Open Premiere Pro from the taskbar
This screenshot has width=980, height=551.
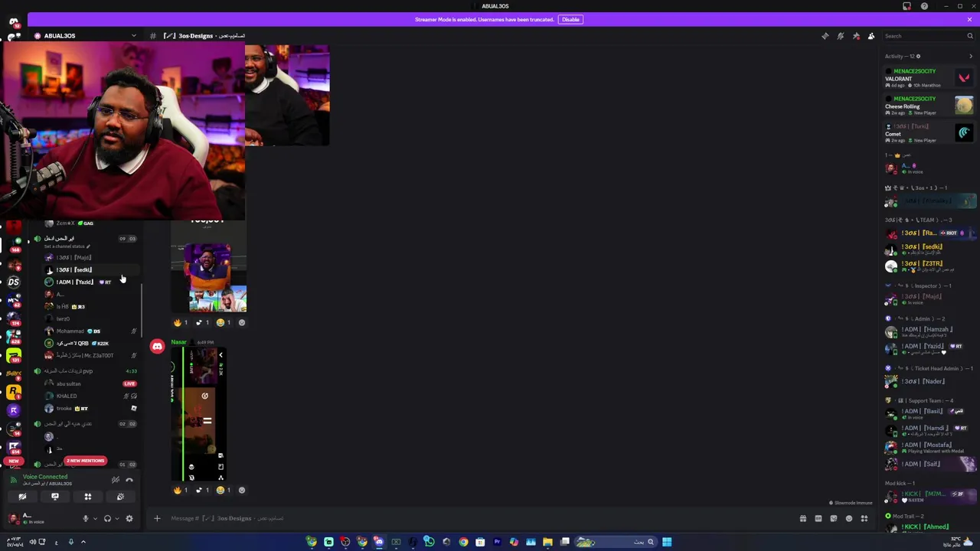click(497, 542)
